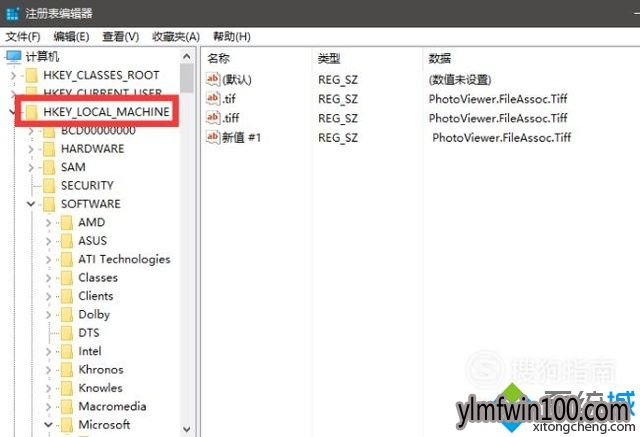The image size is (640, 437).
Task: Collapse the Microsoft key
Action: coord(49,425)
